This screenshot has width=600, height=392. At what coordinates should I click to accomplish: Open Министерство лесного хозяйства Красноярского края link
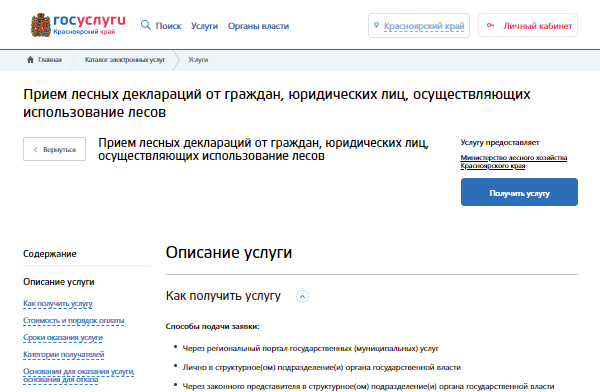coord(514,162)
